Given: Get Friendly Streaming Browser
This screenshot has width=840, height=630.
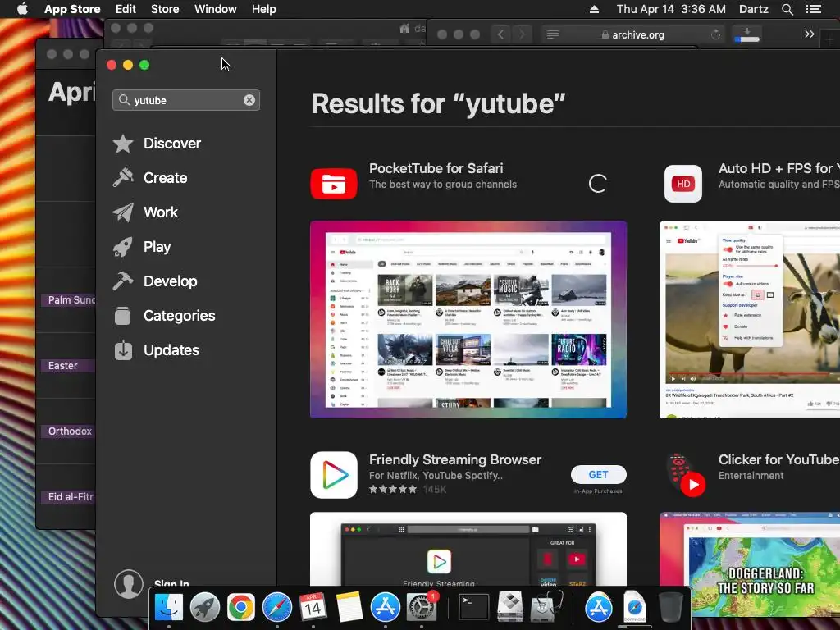Looking at the screenshot, I should pyautogui.click(x=598, y=475).
